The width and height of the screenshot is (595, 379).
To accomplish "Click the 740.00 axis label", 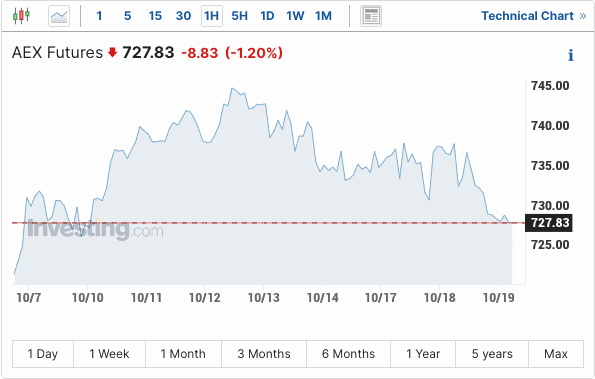I will tap(550, 126).
